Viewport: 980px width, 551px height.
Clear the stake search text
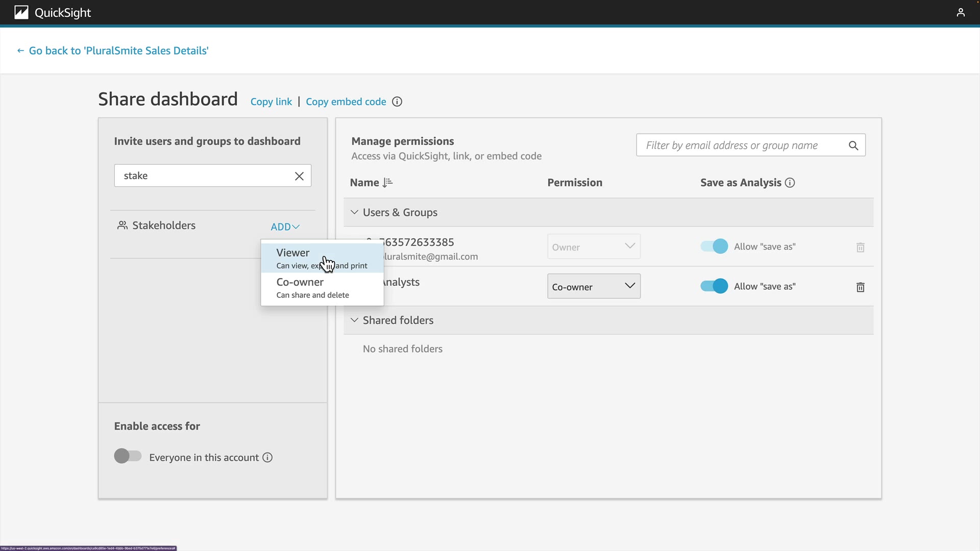point(299,176)
